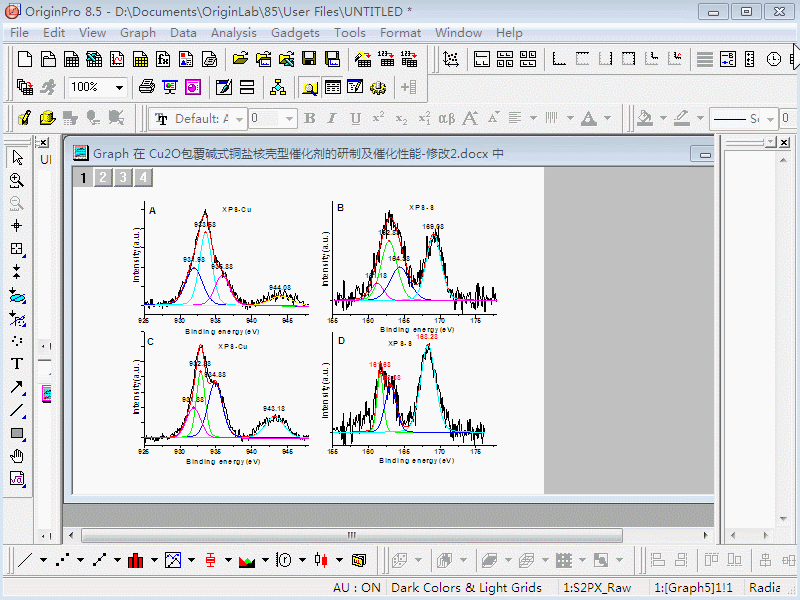Screen dimensions: 800x600
Task: Expand the font size dropdown
Action: click(290, 119)
